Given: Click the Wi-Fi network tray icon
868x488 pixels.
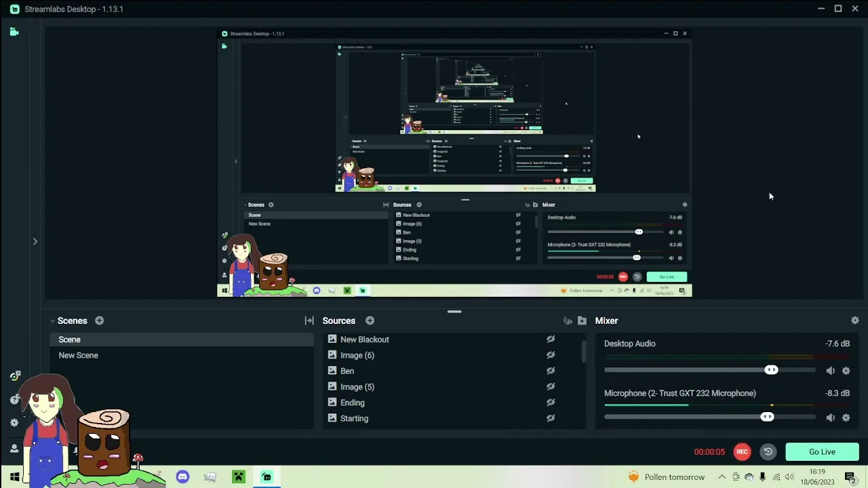Looking at the screenshot, I should [x=776, y=477].
